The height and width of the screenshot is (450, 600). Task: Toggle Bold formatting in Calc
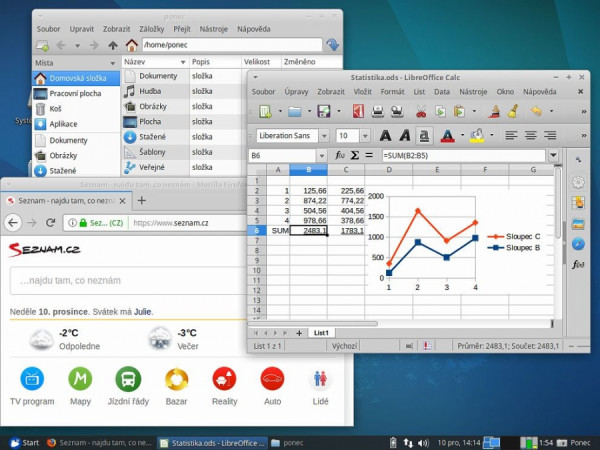point(385,135)
